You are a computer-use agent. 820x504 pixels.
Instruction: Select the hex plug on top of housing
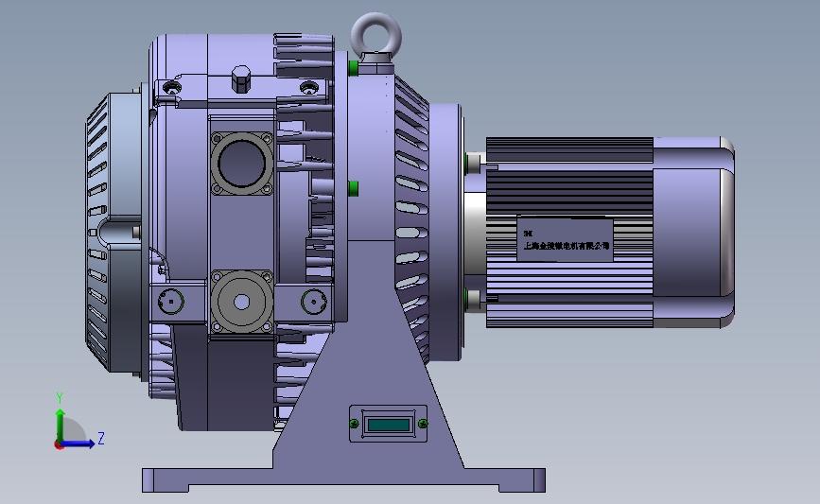pos(241,78)
